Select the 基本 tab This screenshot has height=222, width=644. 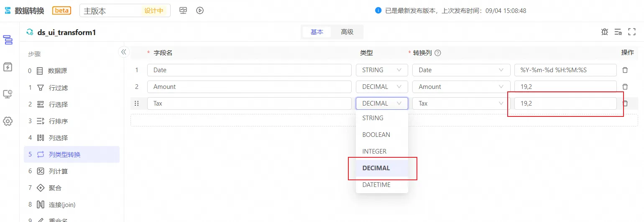tap(317, 32)
